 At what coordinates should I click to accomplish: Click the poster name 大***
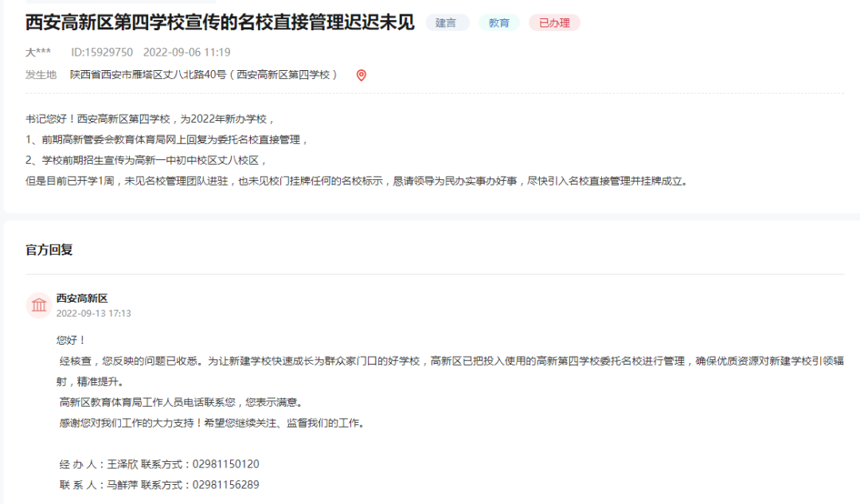coord(38,52)
